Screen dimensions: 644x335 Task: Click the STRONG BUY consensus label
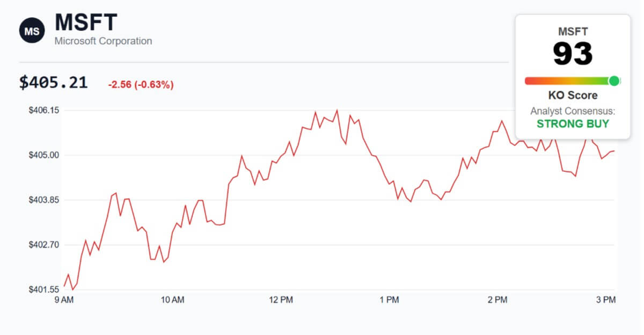(x=573, y=124)
